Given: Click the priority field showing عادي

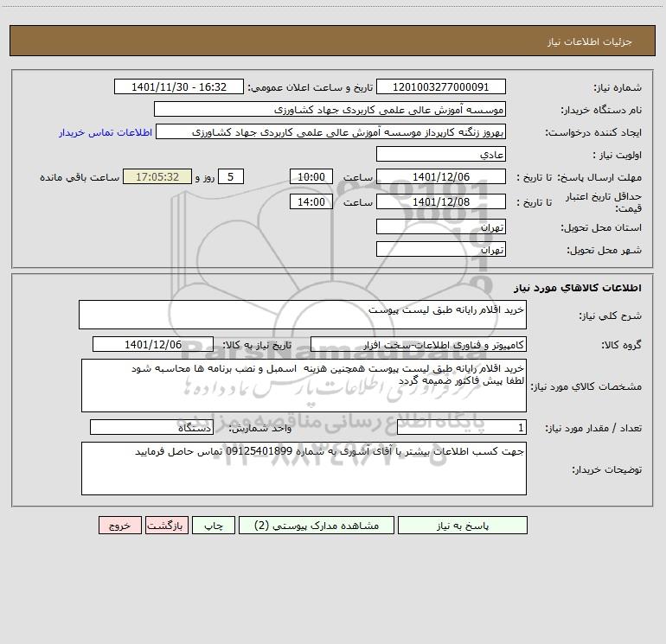Looking at the screenshot, I should pos(441,154).
